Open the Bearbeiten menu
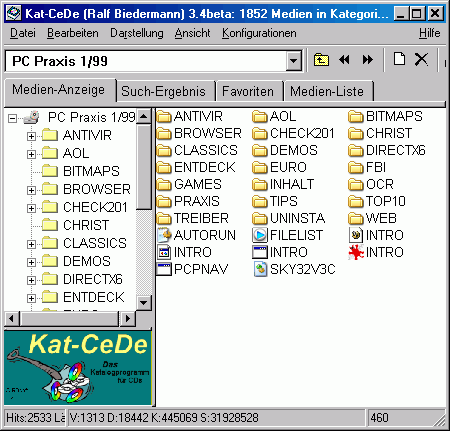450x431 pixels. [73, 33]
